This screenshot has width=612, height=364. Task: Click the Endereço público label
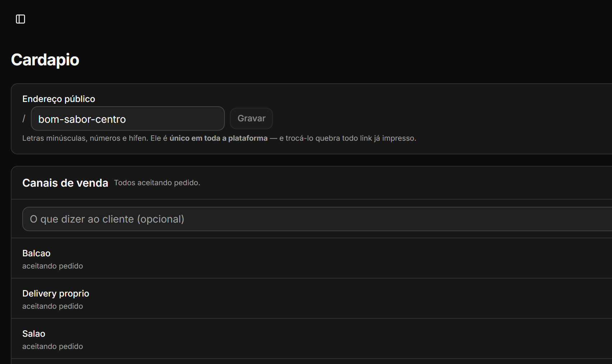[59, 99]
